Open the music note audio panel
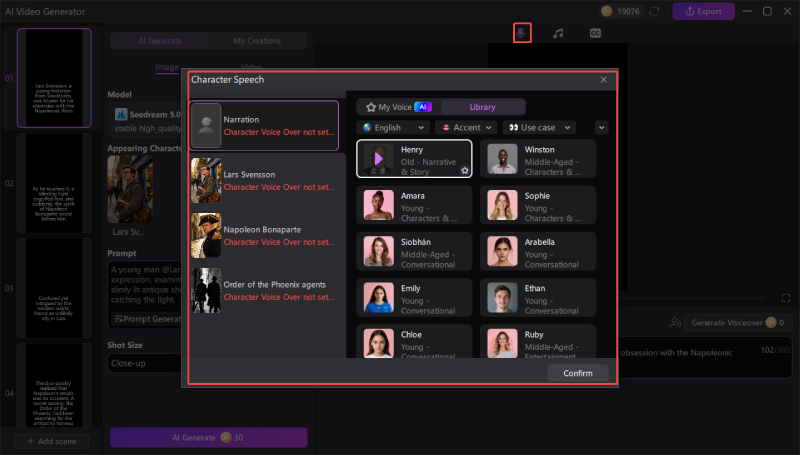Image resolution: width=800 pixels, height=455 pixels. click(558, 33)
